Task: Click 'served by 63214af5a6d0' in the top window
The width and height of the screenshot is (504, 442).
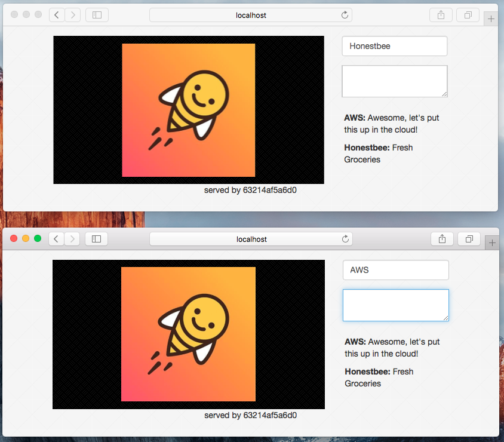Action: click(250, 190)
